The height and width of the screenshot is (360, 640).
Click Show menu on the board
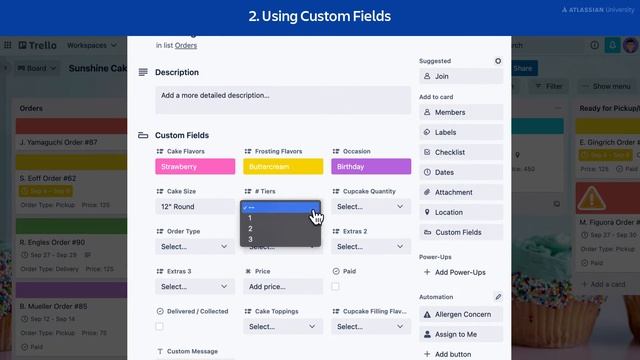pos(607,86)
